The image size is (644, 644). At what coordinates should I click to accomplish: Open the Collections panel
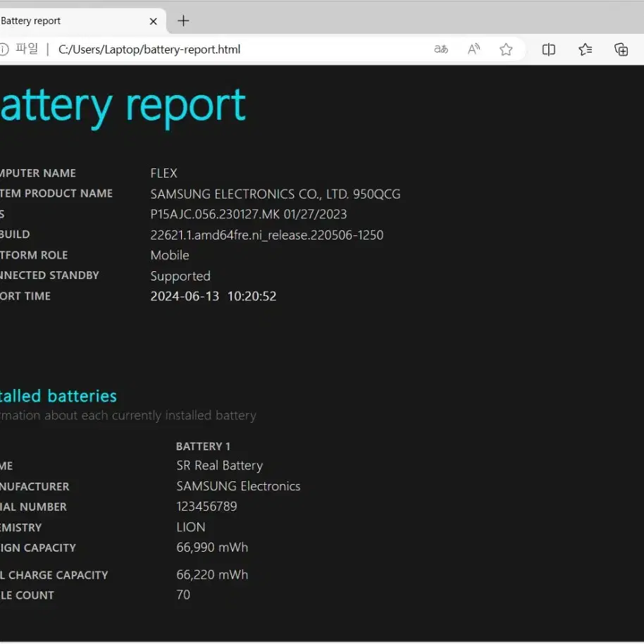click(x=621, y=49)
